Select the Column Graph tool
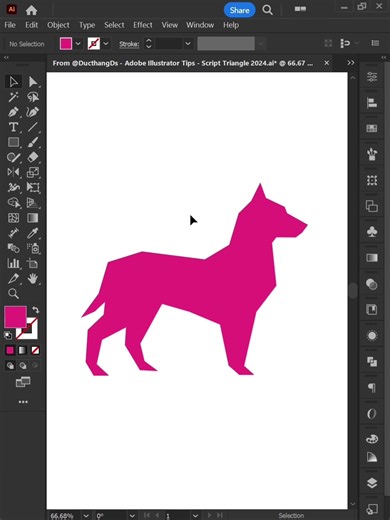390x520 pixels. coord(13,263)
